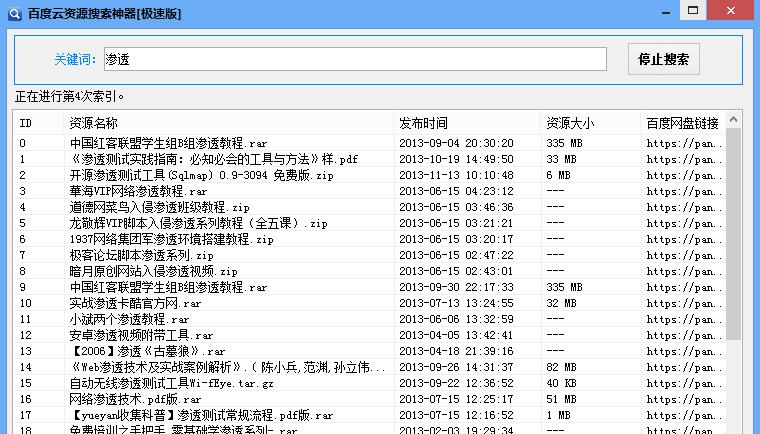This screenshot has height=434, width=760.
Task: Click ID cell 16
Action: click(25, 399)
